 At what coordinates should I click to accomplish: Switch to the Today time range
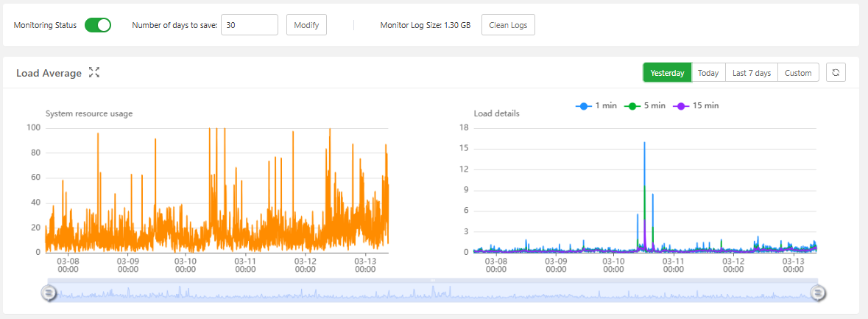tap(708, 72)
